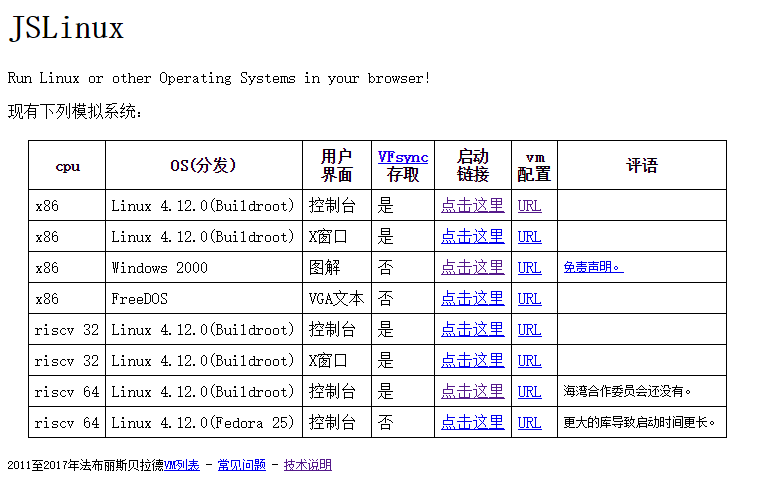Screen dimensions: 759x490
Task: Click the 'VGA文本' interface cell
Action: tap(336, 298)
